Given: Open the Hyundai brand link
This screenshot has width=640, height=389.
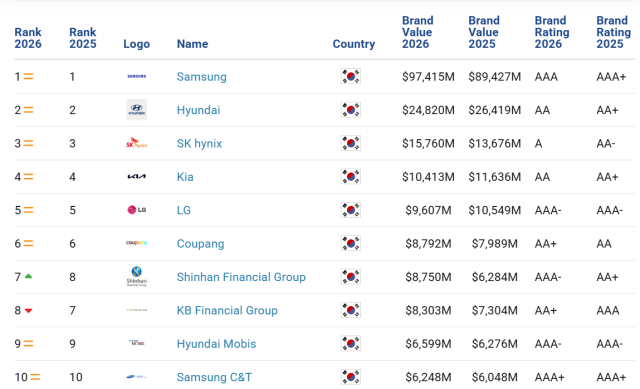Looking at the screenshot, I should (x=198, y=110).
